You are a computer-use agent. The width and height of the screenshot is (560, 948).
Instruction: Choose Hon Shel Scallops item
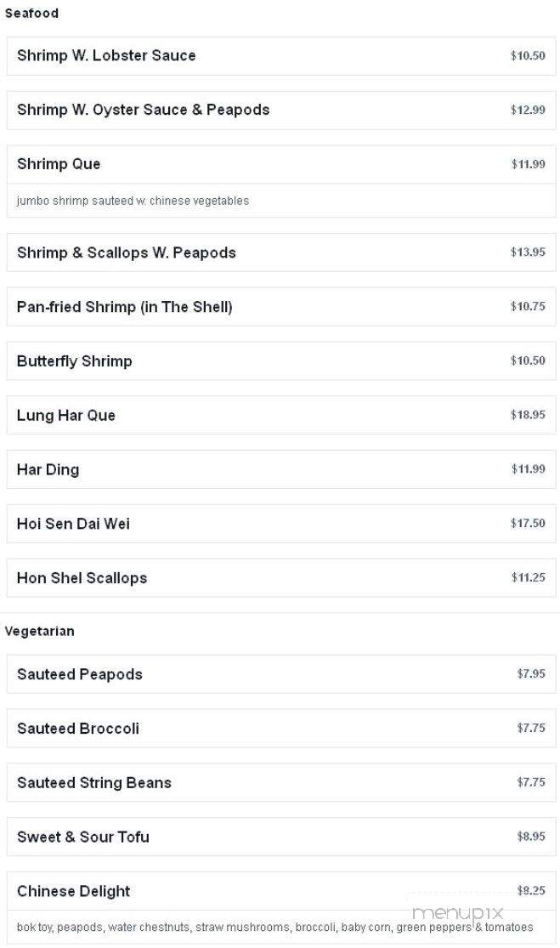point(281,577)
